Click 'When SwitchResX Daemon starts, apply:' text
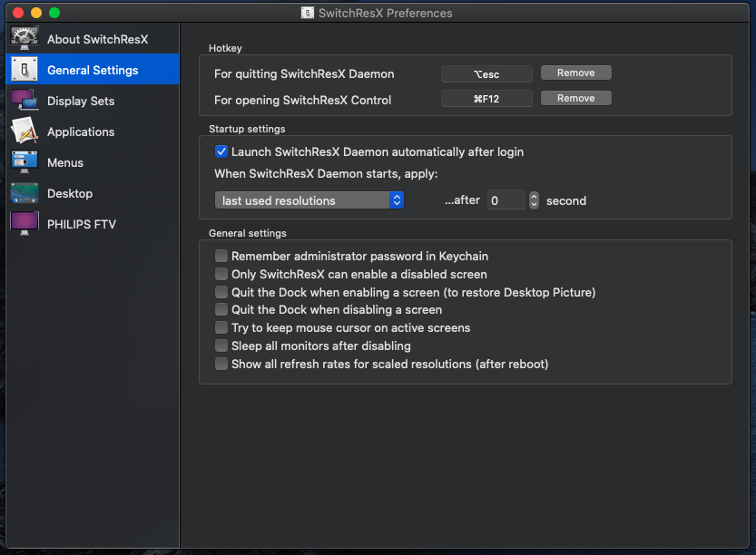 tap(326, 174)
